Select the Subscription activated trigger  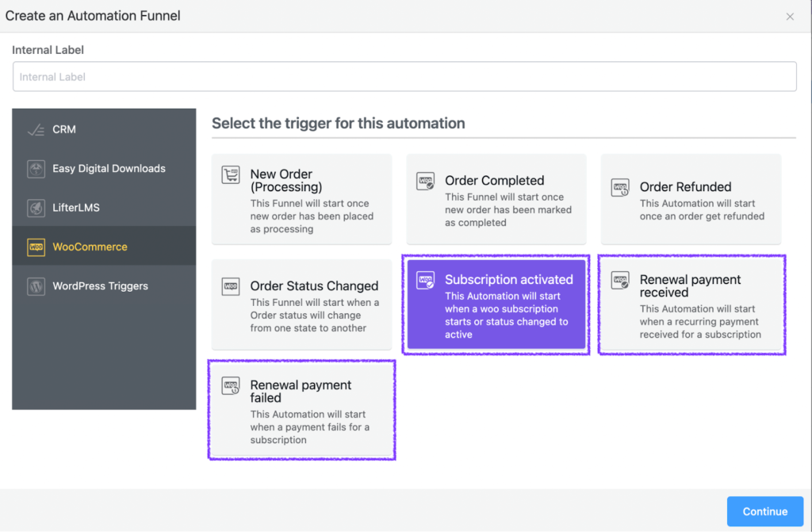point(496,304)
